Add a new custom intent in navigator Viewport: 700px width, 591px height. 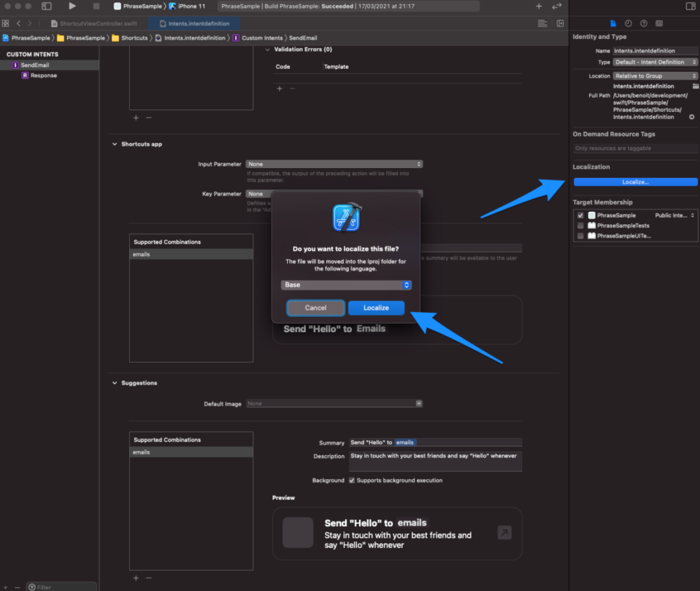(x=5, y=587)
